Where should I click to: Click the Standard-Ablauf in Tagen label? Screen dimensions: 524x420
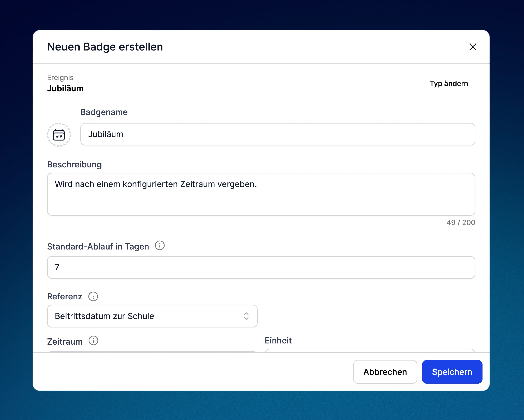tap(98, 246)
